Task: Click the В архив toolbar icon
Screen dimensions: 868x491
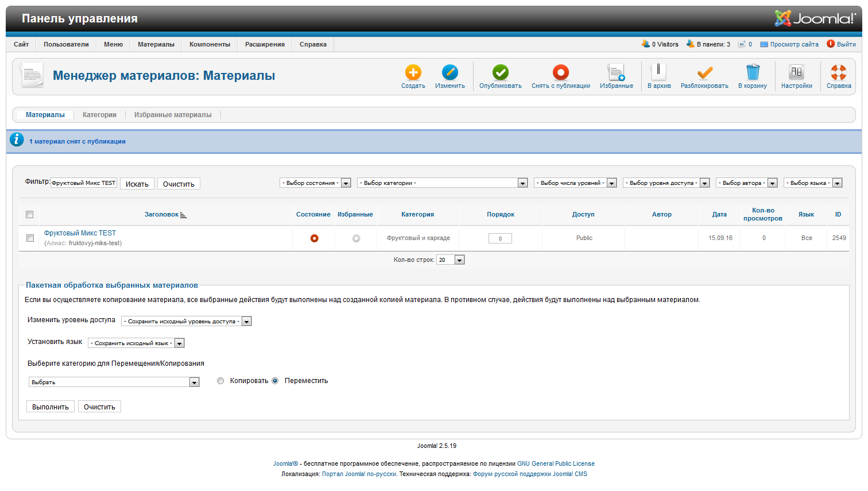Action: tap(659, 72)
